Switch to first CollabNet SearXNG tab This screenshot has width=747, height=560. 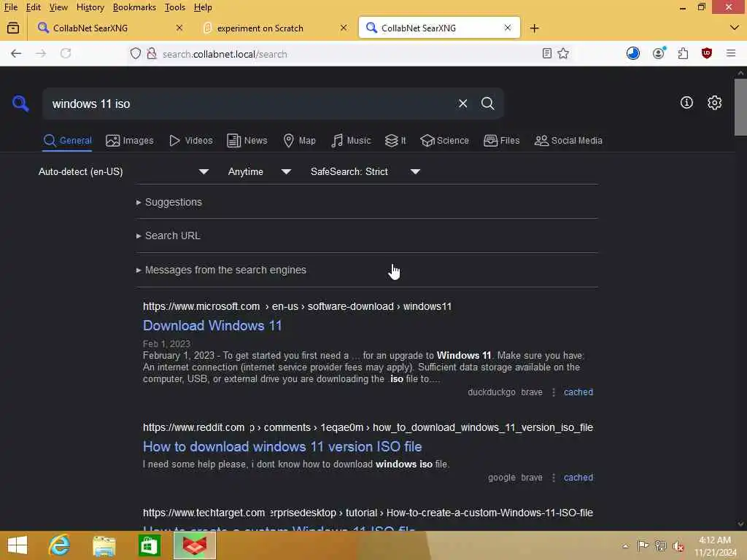[x=90, y=28]
